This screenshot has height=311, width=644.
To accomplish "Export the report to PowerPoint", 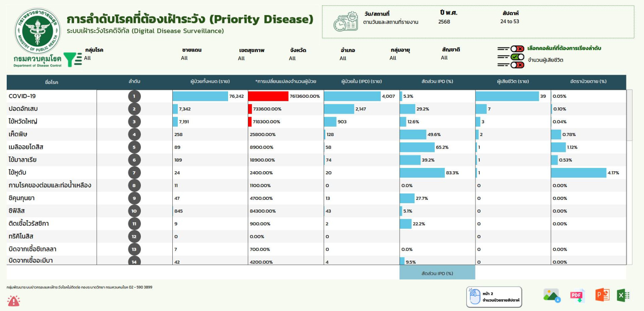I will pos(602,295).
